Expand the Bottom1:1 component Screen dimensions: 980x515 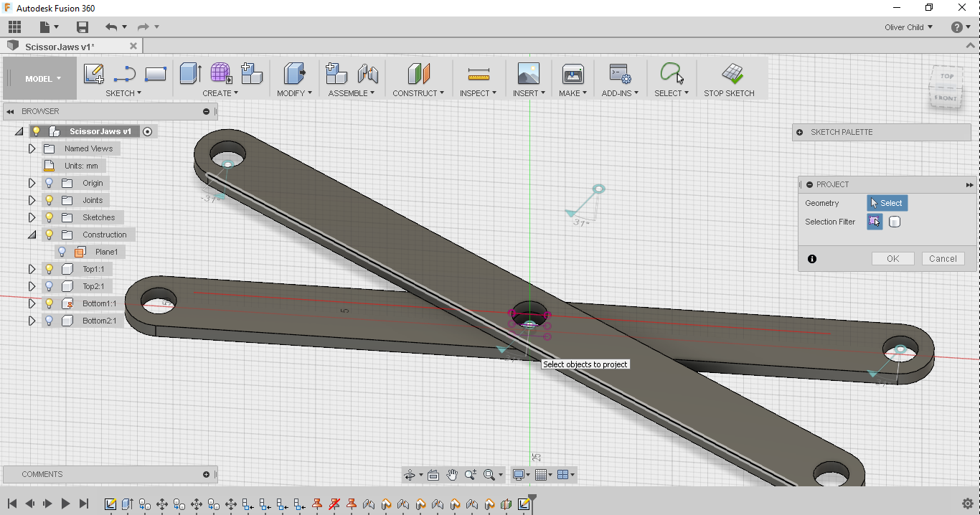[x=32, y=303]
